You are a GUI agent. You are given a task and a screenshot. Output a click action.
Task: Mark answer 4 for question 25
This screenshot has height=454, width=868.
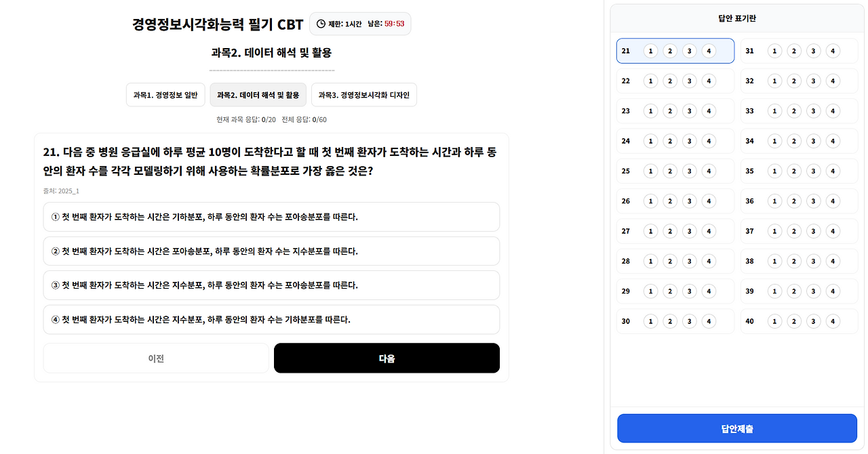pos(709,171)
